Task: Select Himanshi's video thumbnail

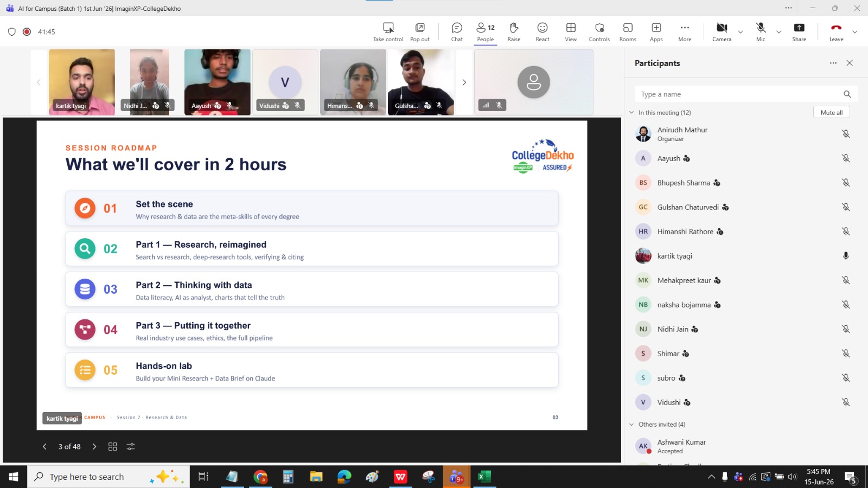Action: (x=353, y=82)
